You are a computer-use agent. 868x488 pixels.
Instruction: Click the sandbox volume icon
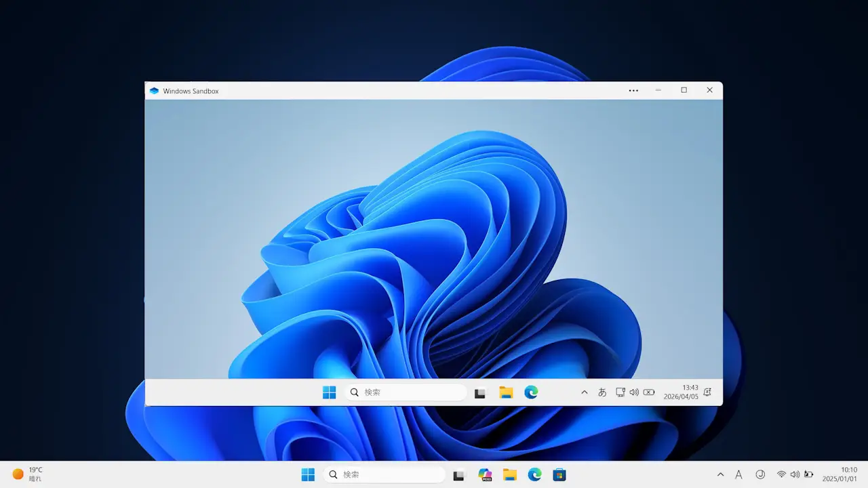[x=633, y=392]
